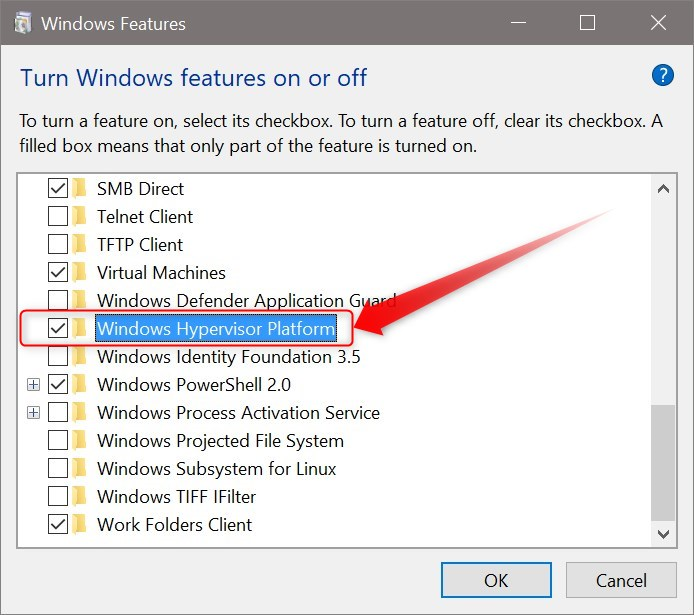694x615 pixels.
Task: Click the Windows PowerShell 2.0 folder icon
Action: [x=79, y=384]
